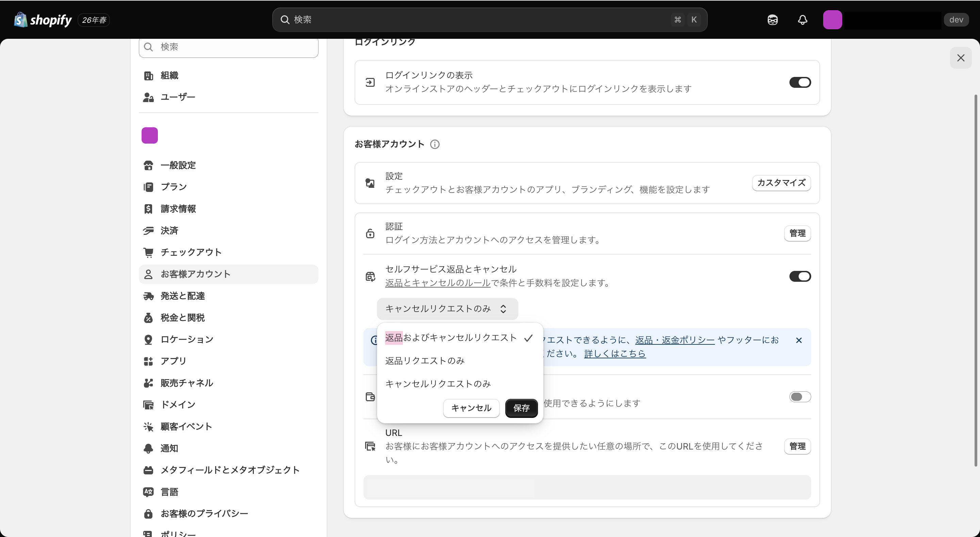This screenshot has width=980, height=537.
Task: Dismiss the blue info banner
Action: click(x=799, y=340)
